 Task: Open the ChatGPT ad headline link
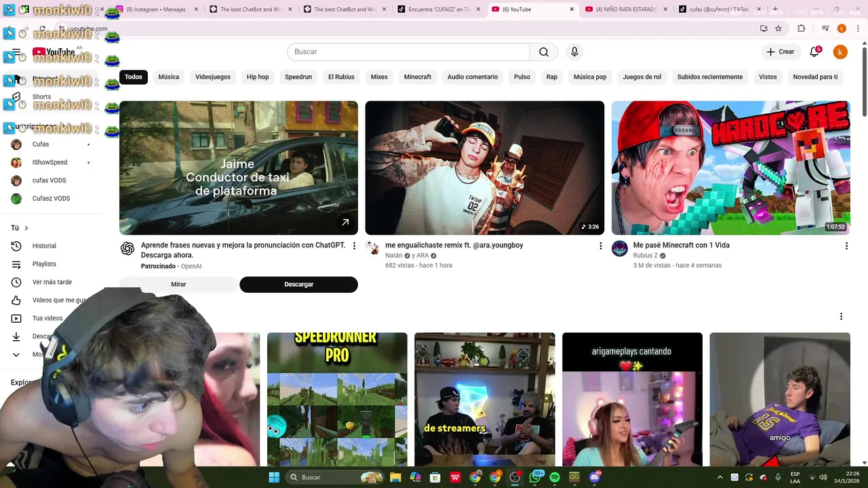[243, 250]
